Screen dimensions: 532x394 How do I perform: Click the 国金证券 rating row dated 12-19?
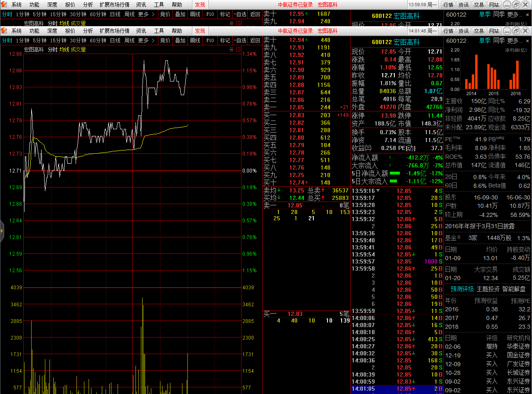pos(488,355)
